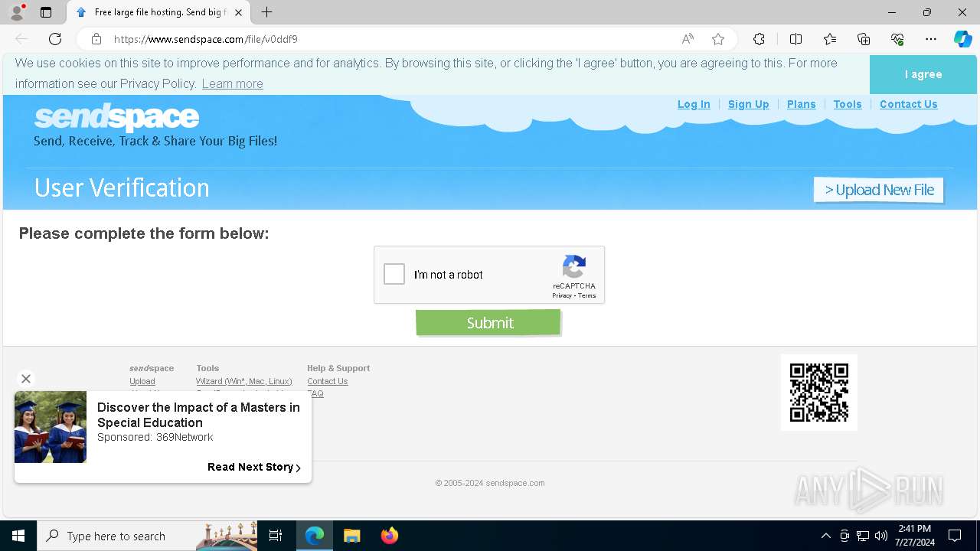The image size is (980, 551).
Task: Click the Log In link
Action: click(x=694, y=104)
